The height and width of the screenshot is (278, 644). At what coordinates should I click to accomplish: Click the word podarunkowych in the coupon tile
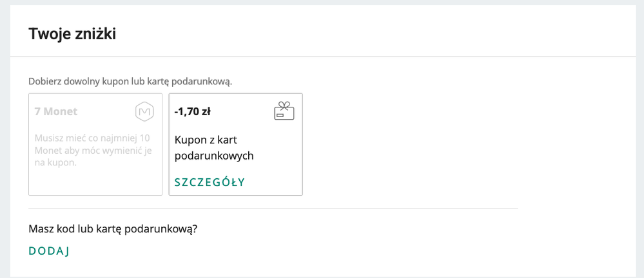click(214, 156)
